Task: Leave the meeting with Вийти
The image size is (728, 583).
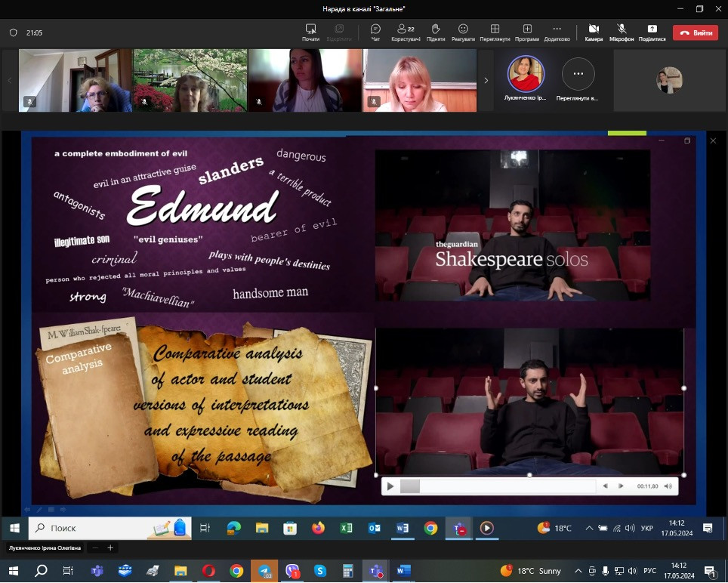Action: [x=696, y=32]
